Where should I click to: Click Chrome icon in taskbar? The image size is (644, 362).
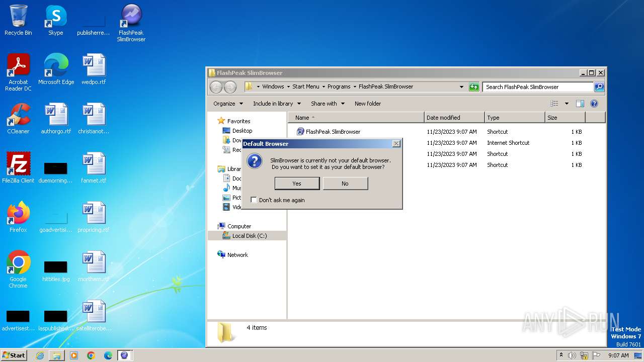coord(91,355)
